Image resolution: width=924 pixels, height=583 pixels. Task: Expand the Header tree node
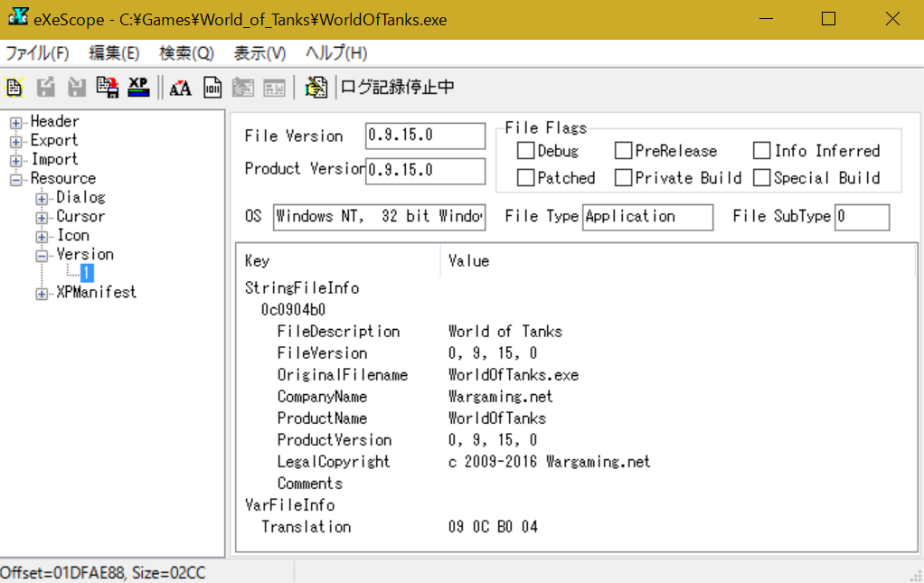tap(16, 123)
